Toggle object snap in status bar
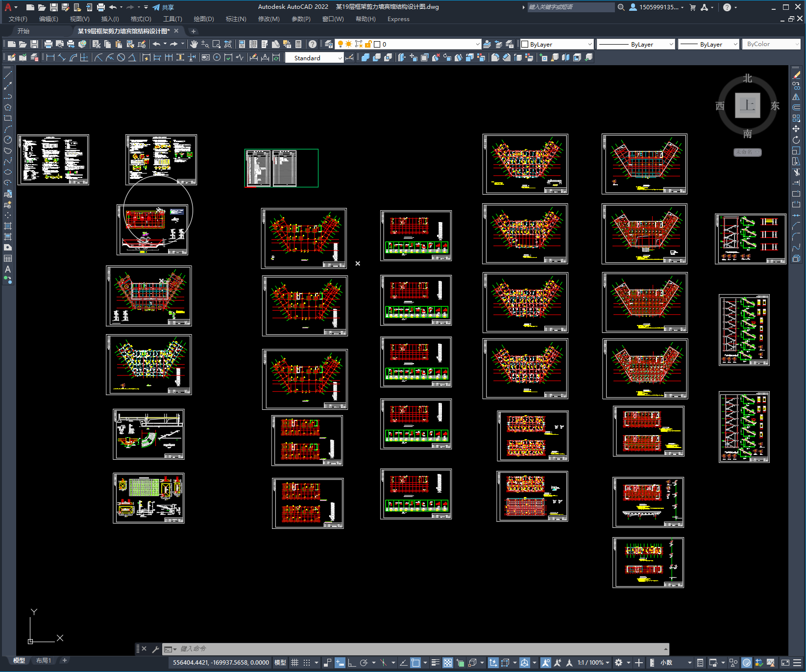The height and width of the screenshot is (672, 806). (x=415, y=663)
